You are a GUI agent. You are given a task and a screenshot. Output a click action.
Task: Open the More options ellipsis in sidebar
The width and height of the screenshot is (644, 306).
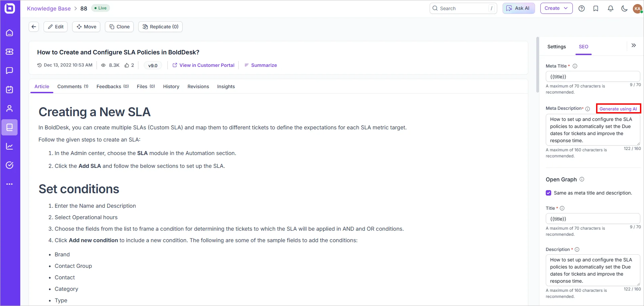(9, 184)
